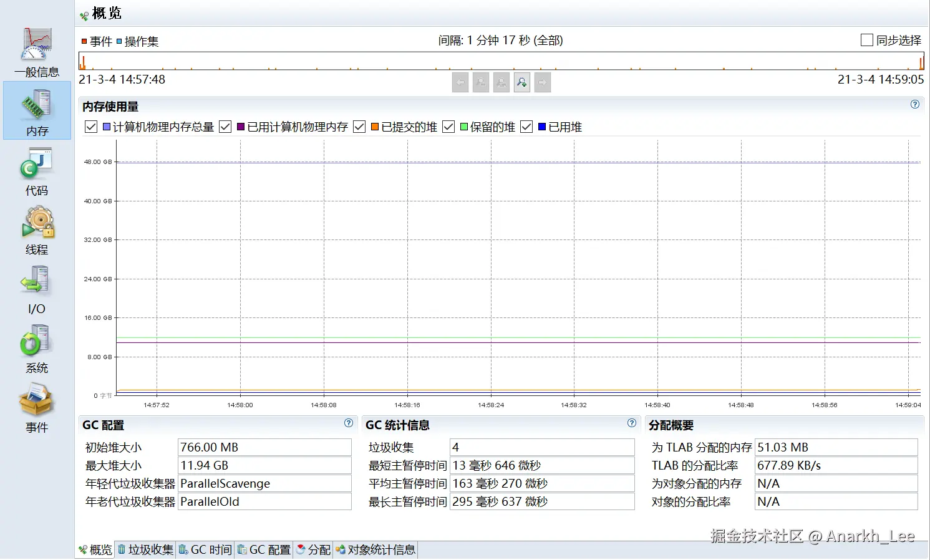This screenshot has width=930, height=560.
Task: Open help for the GC 配置 section
Action: 349,423
